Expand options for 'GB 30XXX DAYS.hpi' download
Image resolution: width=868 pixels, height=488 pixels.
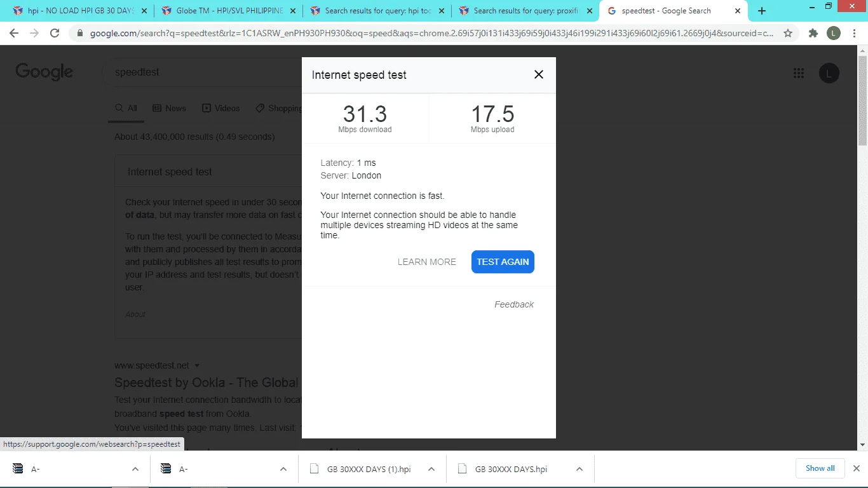point(580,469)
